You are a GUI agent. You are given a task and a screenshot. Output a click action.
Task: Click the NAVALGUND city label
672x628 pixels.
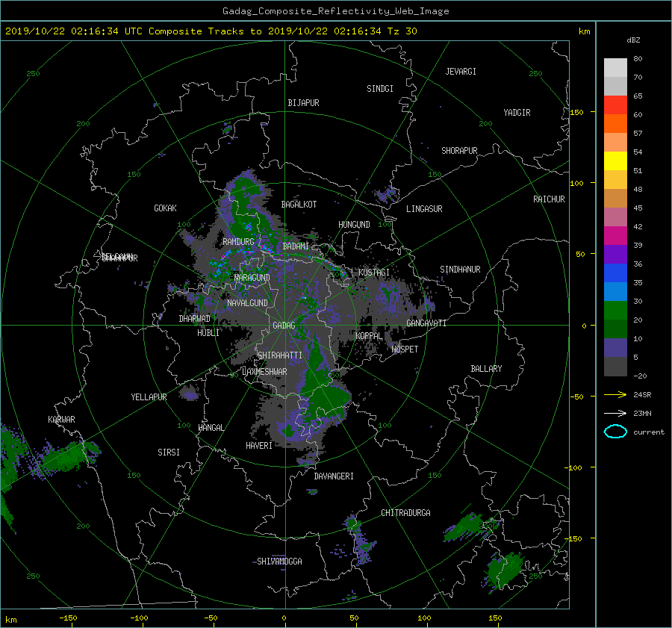247,303
